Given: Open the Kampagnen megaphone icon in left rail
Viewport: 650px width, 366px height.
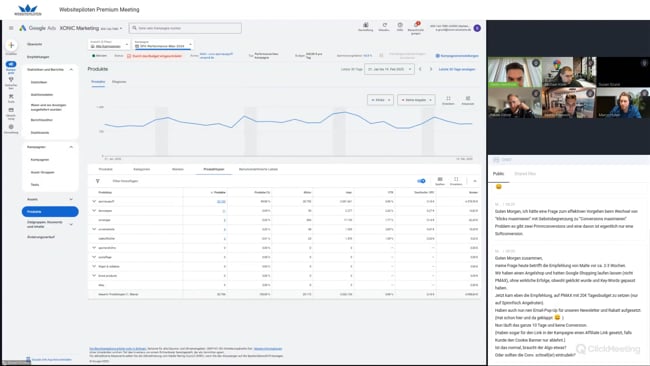Looking at the screenshot, I should pyautogui.click(x=11, y=64).
